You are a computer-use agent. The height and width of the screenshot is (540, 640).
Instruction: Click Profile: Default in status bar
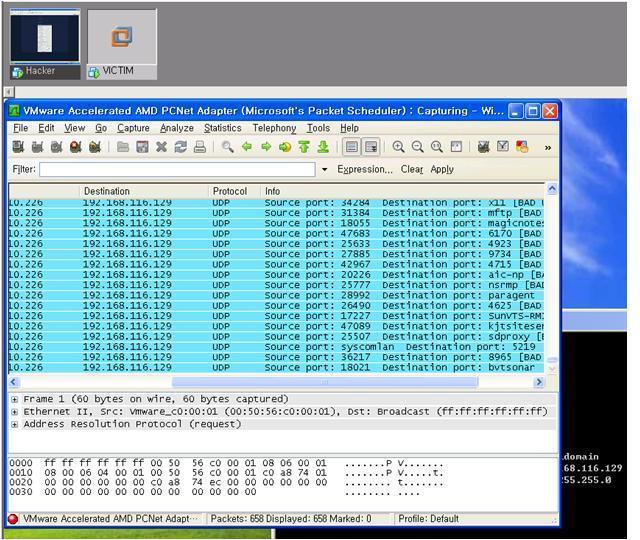click(429, 519)
